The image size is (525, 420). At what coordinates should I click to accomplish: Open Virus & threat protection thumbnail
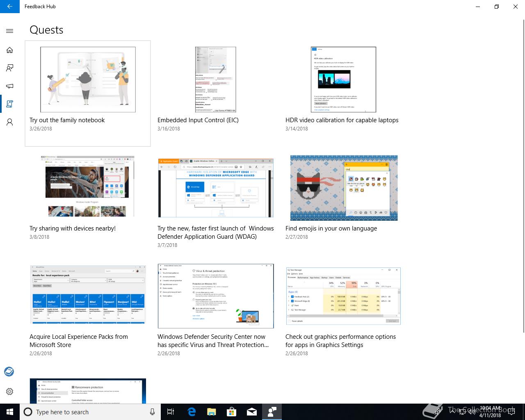tap(216, 296)
